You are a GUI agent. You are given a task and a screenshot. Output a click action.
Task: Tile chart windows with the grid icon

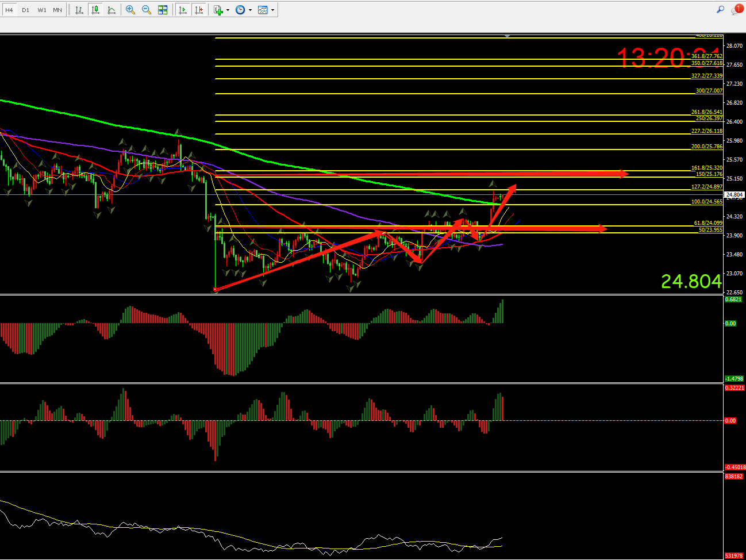163,10
